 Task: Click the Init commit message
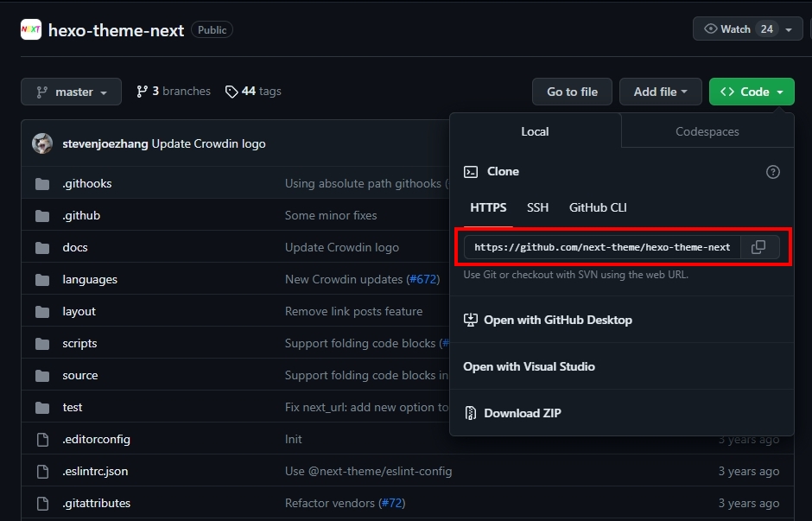[293, 439]
